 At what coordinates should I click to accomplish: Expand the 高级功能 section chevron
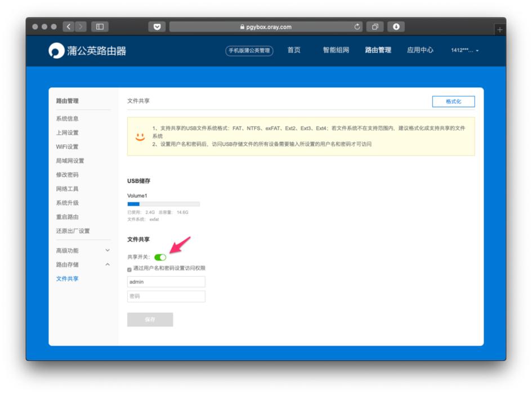pyautogui.click(x=107, y=250)
